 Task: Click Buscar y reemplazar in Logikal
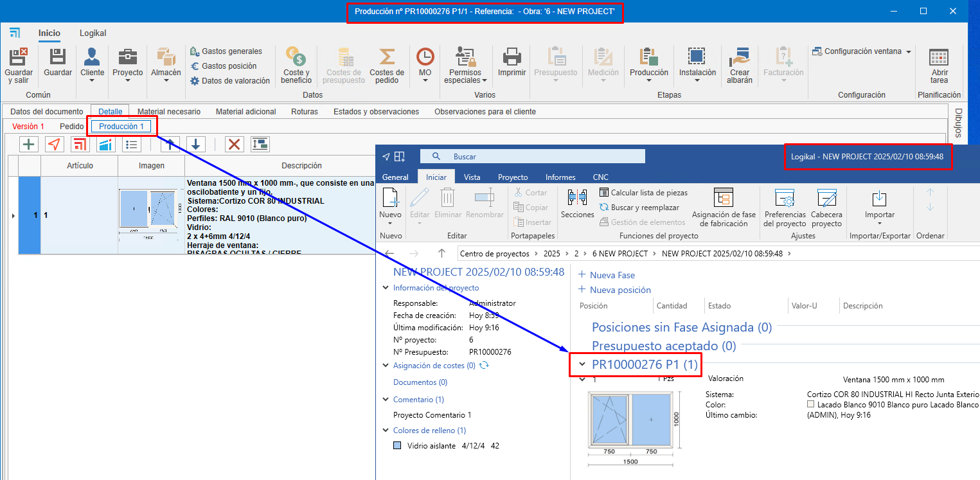point(639,208)
